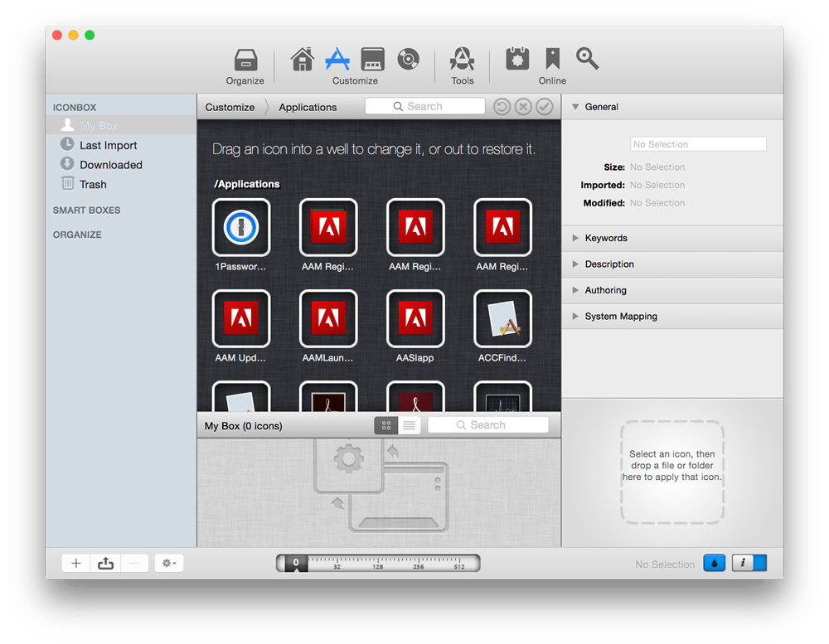Viewport: 829px width, 644px height.
Task: Select the ACCFinder icon well
Action: tap(503, 318)
